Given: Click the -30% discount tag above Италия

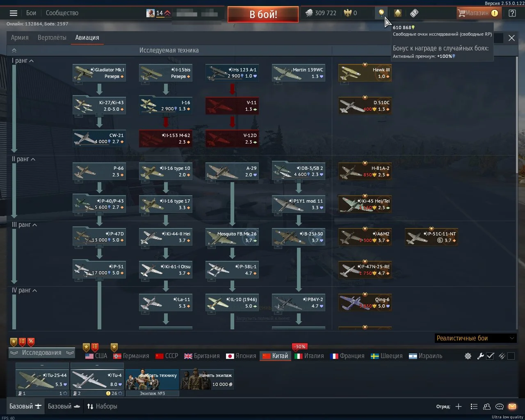Looking at the screenshot, I should pos(300,347).
